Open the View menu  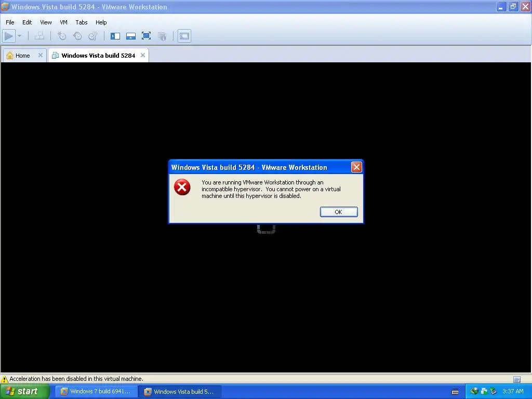46,22
